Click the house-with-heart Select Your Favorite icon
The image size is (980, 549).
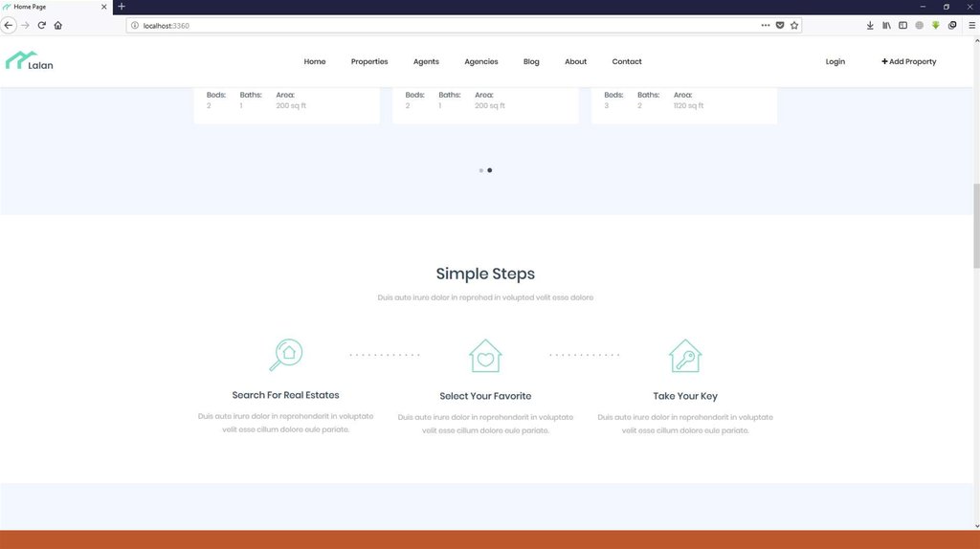(x=485, y=356)
